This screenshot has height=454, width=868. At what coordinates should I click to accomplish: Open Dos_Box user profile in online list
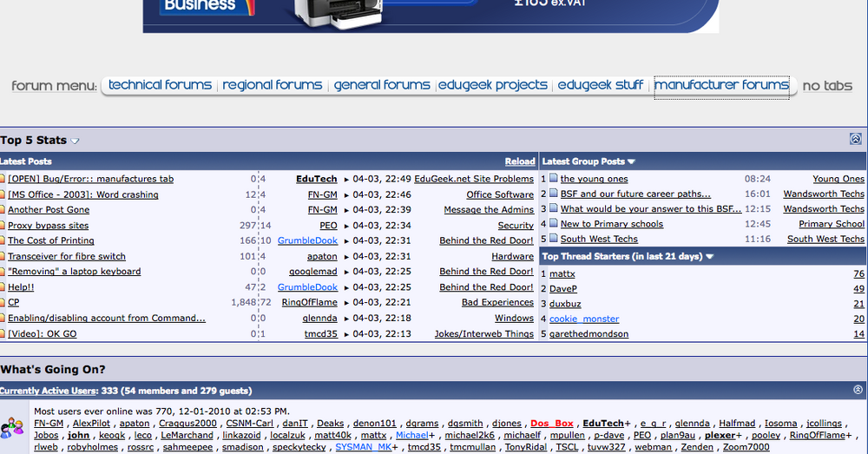(552, 423)
